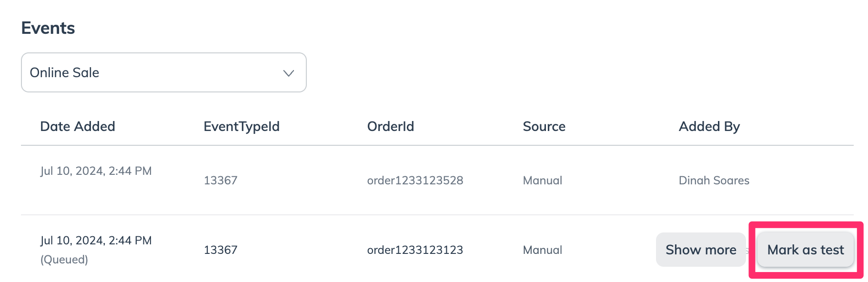Click the Events section heading
This screenshot has width=868, height=282.
(48, 28)
